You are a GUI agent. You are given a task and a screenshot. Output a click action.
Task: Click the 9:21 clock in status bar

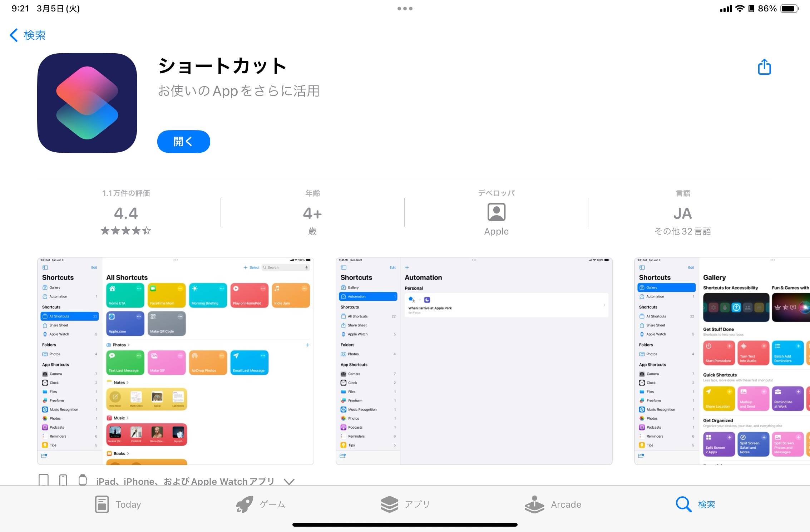(20, 9)
